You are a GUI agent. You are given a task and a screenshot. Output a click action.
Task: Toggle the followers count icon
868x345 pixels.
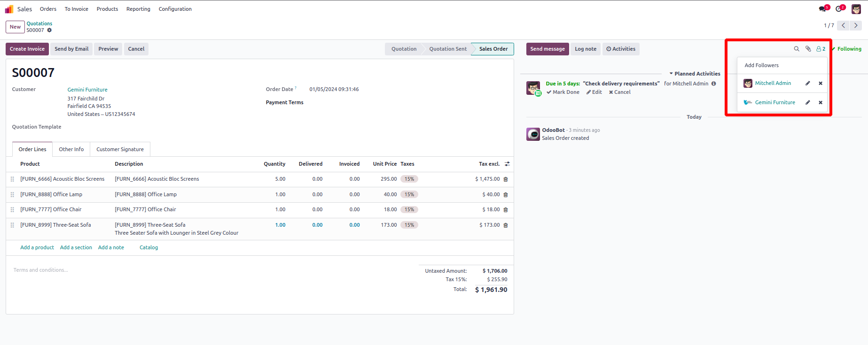click(x=821, y=49)
